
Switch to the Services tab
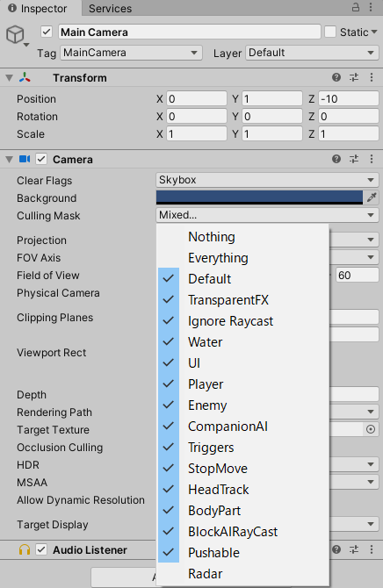point(111,8)
